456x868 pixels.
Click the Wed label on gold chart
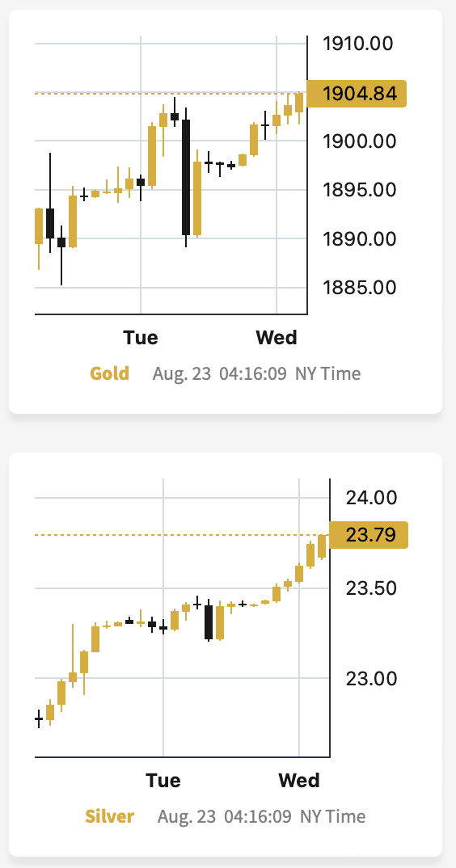(x=276, y=337)
